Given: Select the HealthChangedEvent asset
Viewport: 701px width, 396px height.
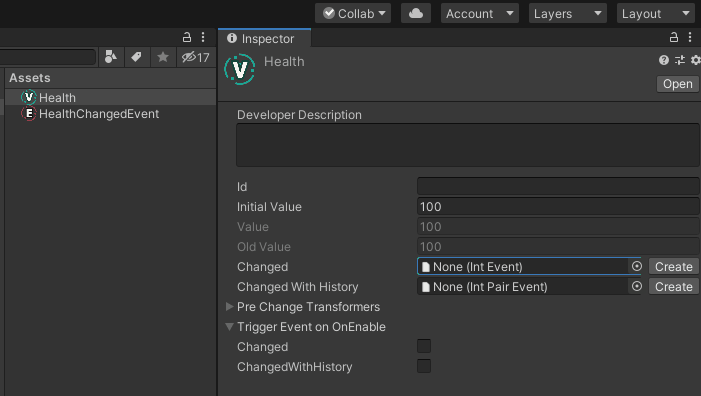Looking at the screenshot, I should [x=110, y=114].
